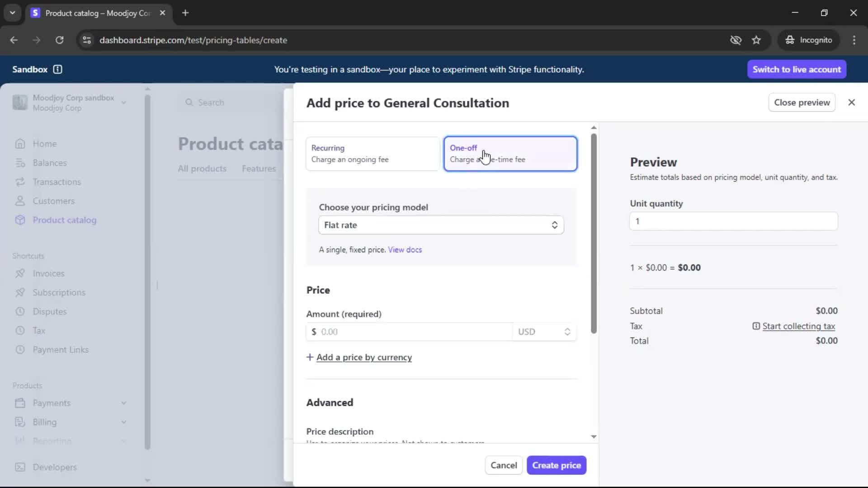Viewport: 868px width, 488px height.
Task: Expand the Payments sidebar section
Action: tap(123, 403)
